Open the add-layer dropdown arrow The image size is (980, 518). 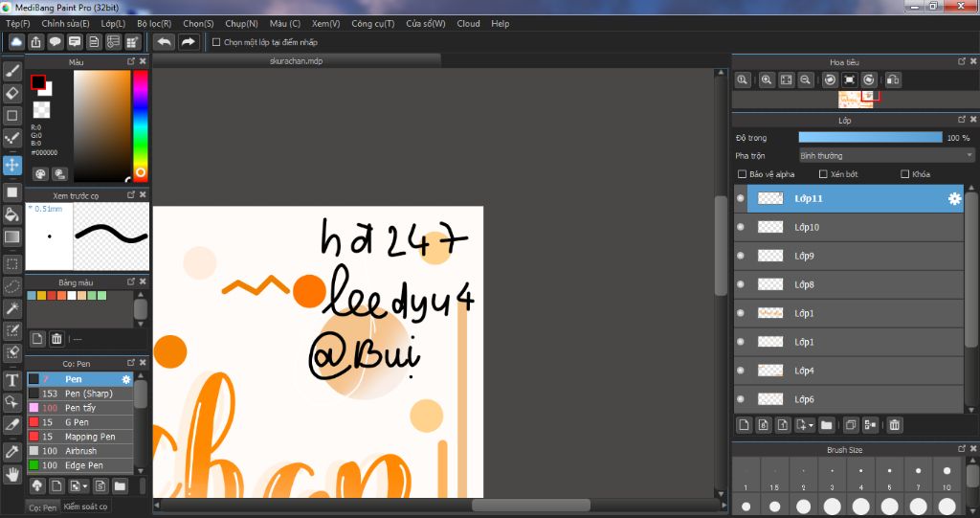coord(811,425)
